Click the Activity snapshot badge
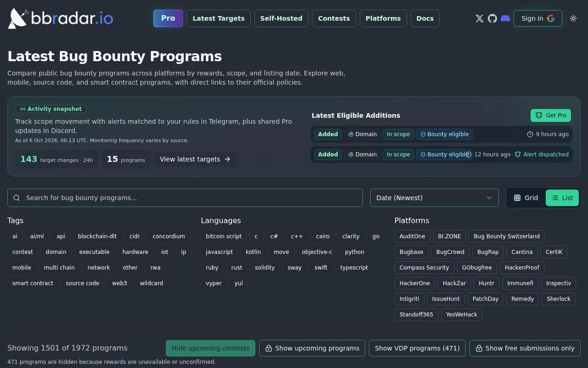This screenshot has height=368, width=588. 51,109
